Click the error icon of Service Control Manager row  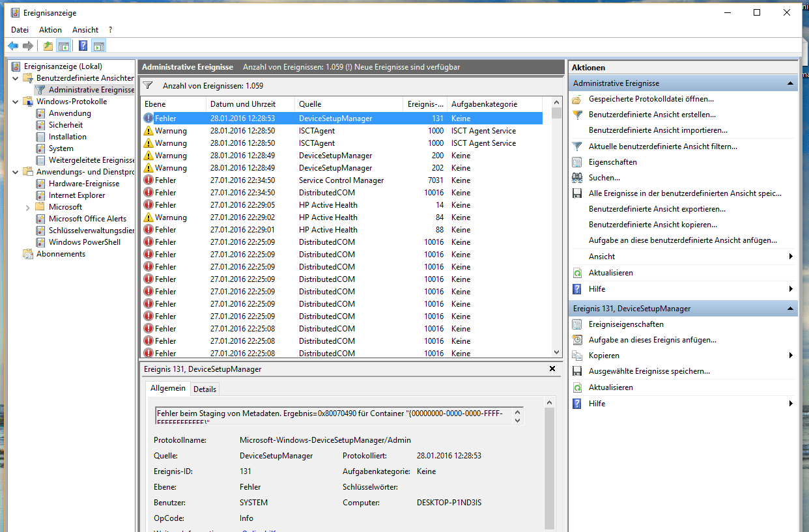[149, 180]
